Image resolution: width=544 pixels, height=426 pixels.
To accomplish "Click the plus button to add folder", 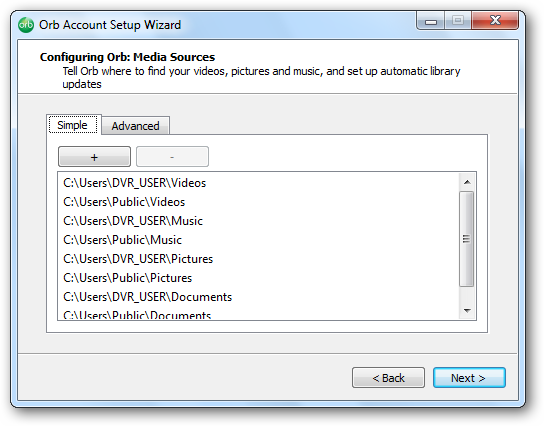I will (94, 157).
